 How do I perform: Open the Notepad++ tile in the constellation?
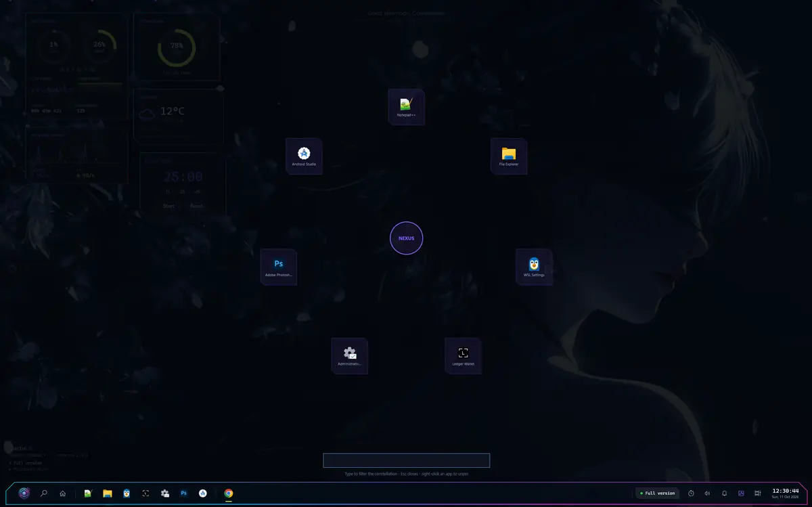[406, 106]
